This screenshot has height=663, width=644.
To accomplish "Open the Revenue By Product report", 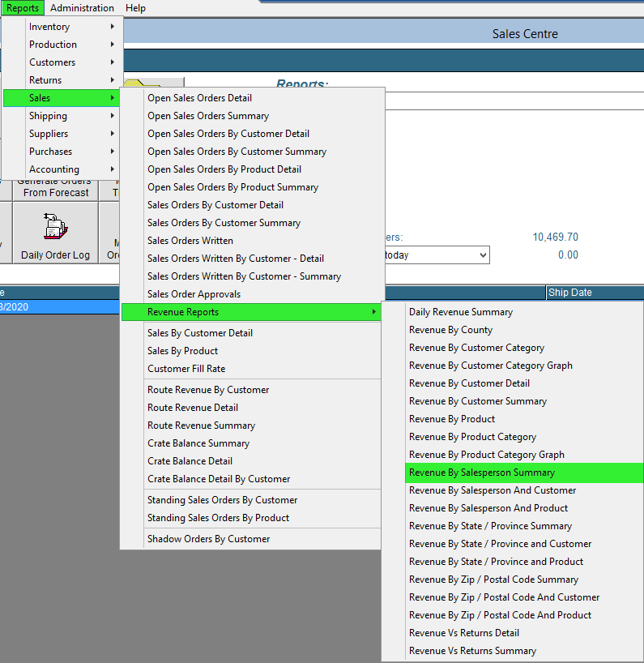I will click(513, 419).
